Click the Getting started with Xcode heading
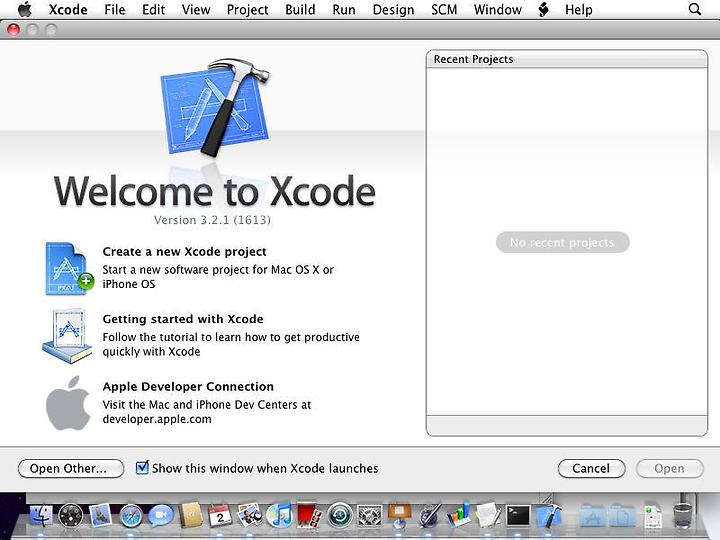Image resolution: width=720 pixels, height=540 pixels. point(183,319)
